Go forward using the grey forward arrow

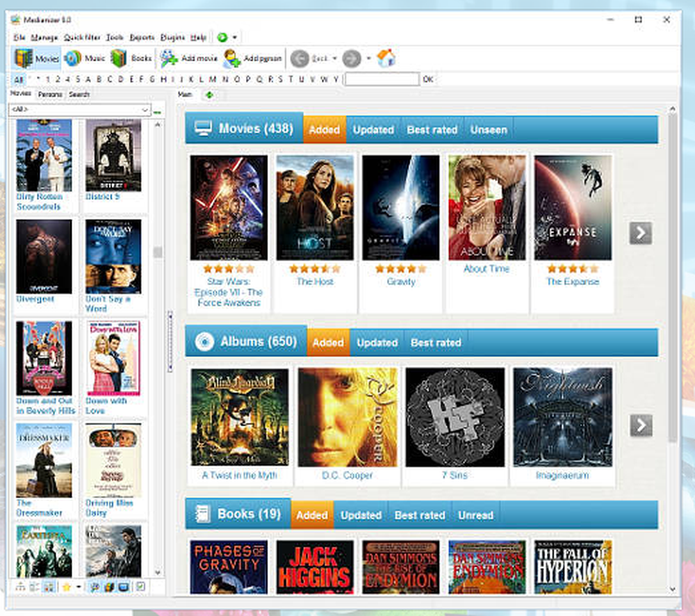click(352, 58)
